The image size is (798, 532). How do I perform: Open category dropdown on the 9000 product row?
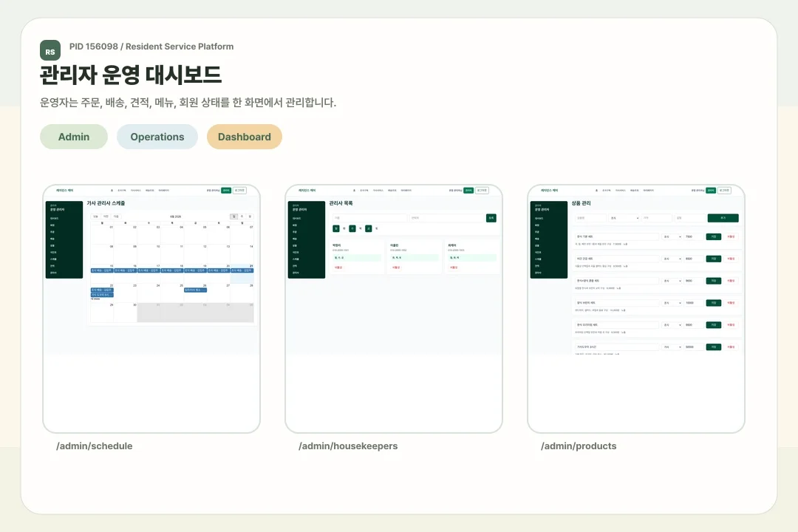click(x=672, y=281)
